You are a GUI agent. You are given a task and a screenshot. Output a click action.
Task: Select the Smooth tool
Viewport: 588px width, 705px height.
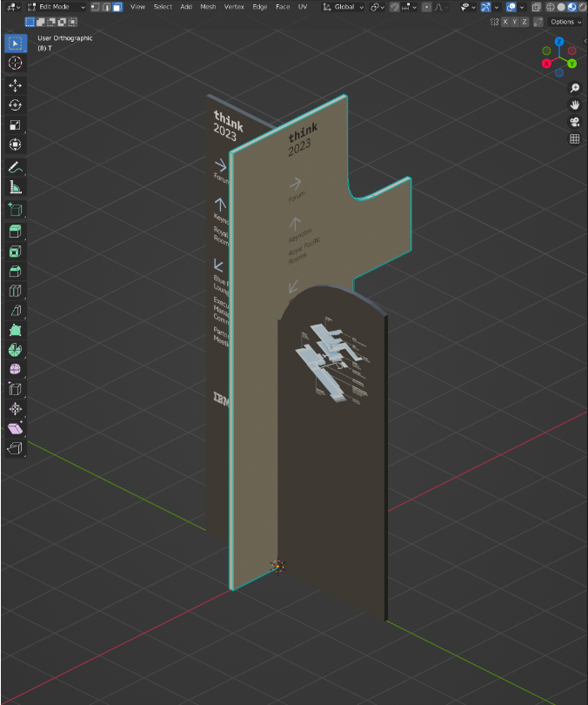(x=16, y=370)
